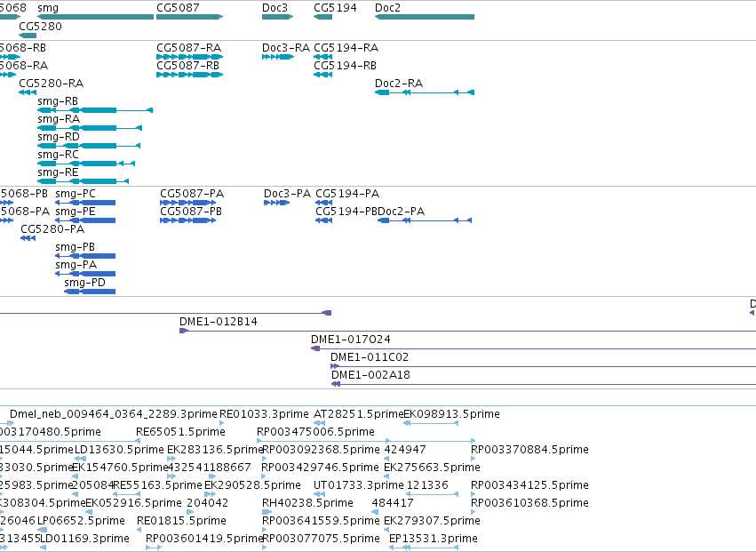The height and width of the screenshot is (552, 756).
Task: Click the LD13630.5prime EST label
Action: (120, 449)
